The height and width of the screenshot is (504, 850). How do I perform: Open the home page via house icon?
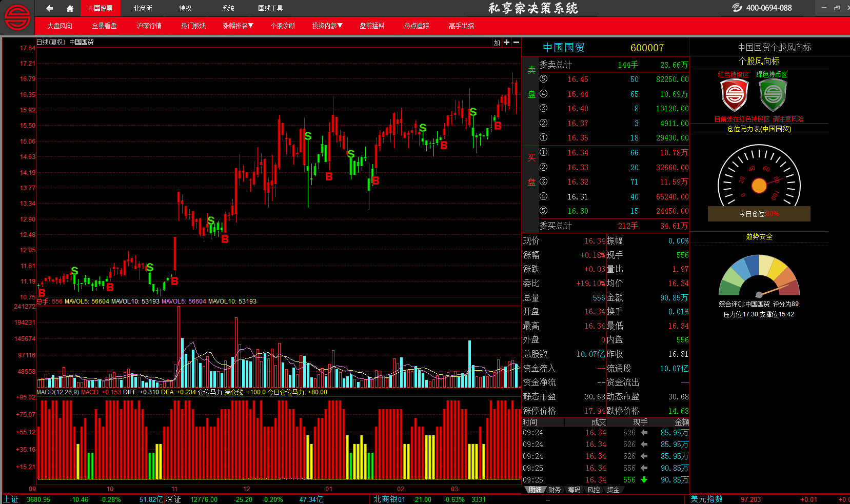[x=70, y=8]
